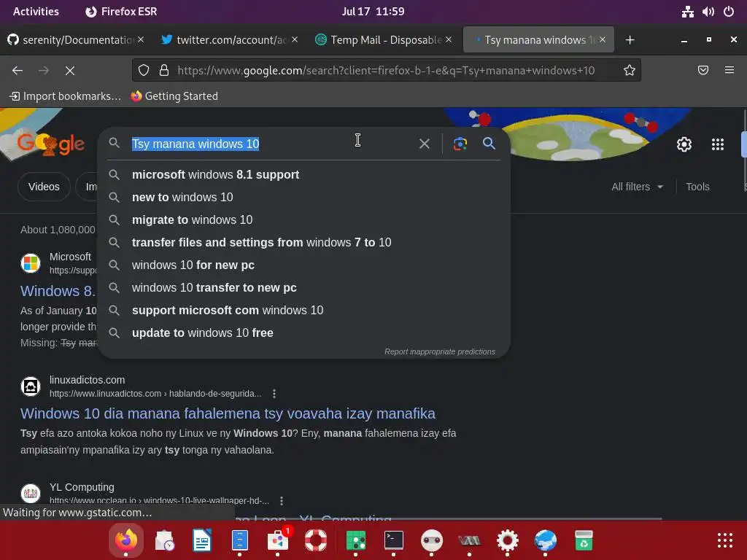Choose suggestion support microsoft com windows 10
The image size is (747, 560).
304,311
